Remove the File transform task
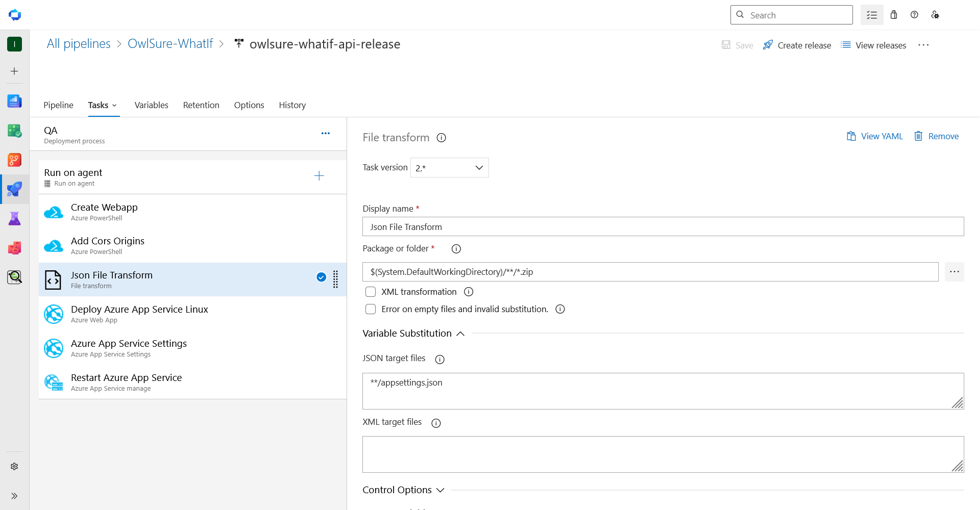The height and width of the screenshot is (510, 980). point(936,136)
